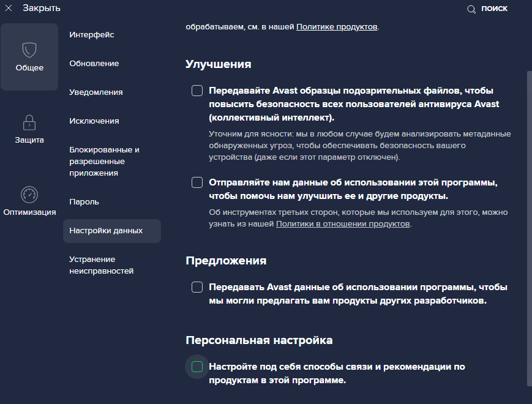The image size is (532, 404).
Task: Open Исключения settings
Action: point(94,121)
